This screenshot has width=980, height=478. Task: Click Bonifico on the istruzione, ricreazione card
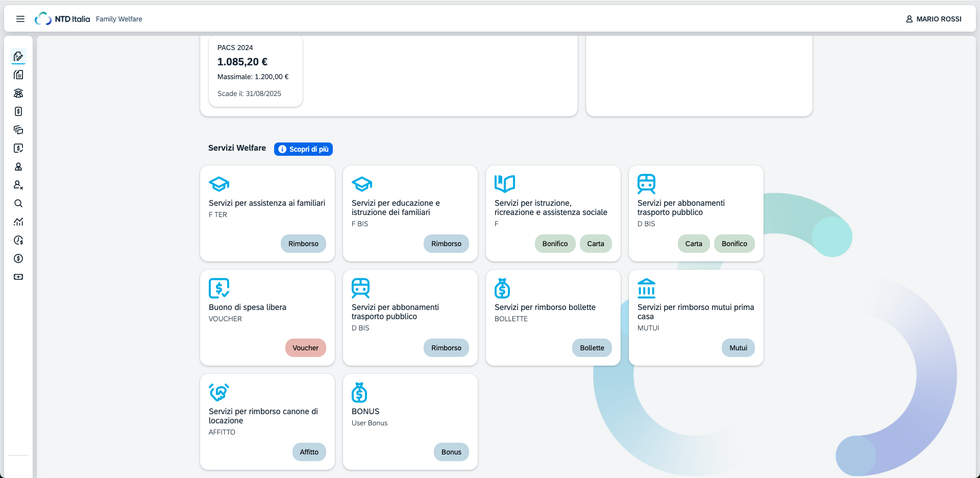pyautogui.click(x=555, y=244)
